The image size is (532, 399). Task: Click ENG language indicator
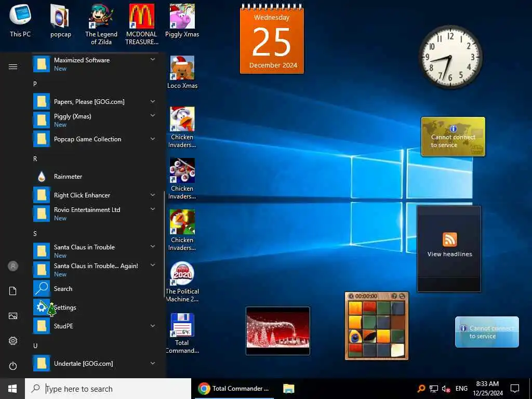[461, 389]
